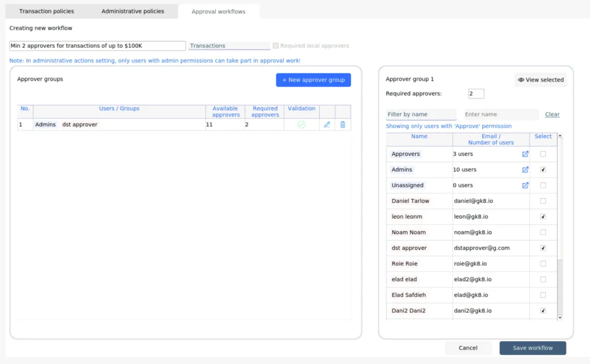The image size is (590, 364).
Task: Click the Required approvers number field
Action: pos(476,94)
